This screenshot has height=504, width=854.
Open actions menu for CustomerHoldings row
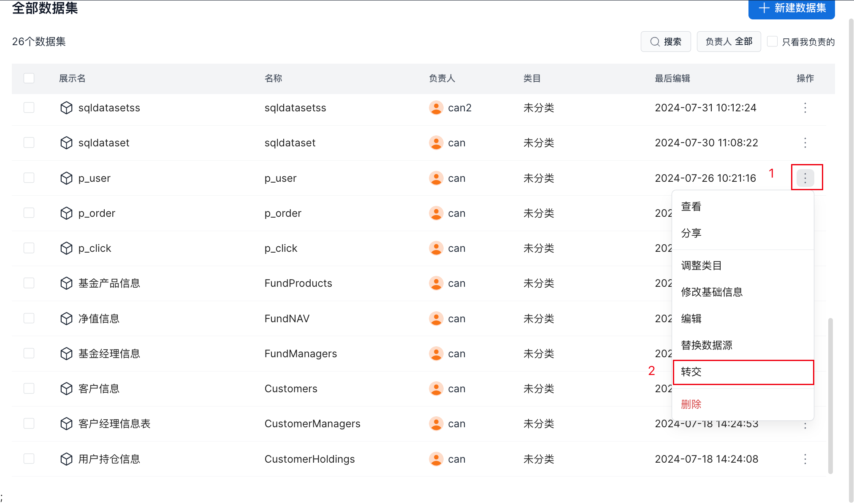click(x=805, y=459)
